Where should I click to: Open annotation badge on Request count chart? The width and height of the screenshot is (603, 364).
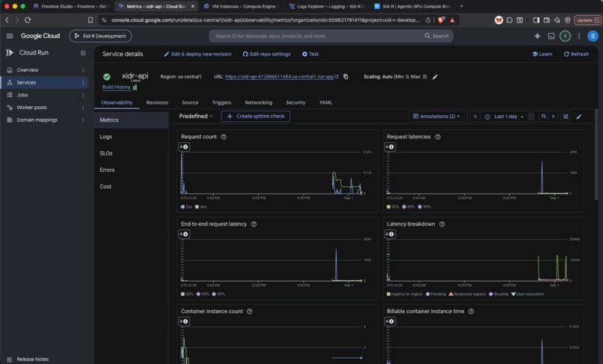(x=184, y=146)
